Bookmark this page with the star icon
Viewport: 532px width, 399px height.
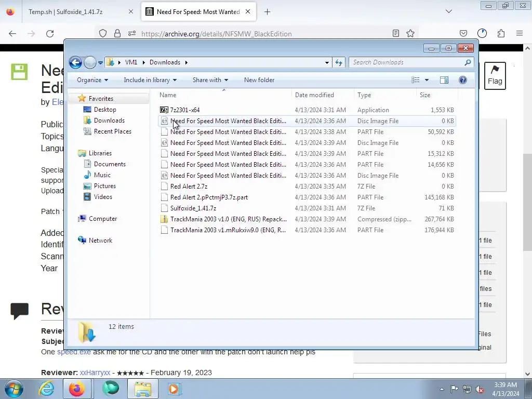(x=410, y=33)
